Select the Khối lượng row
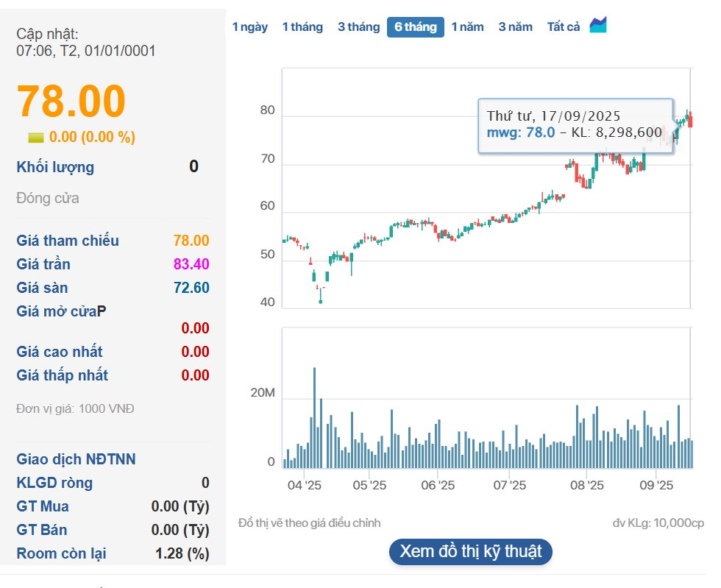Image resolution: width=721 pixels, height=588 pixels. (55, 167)
